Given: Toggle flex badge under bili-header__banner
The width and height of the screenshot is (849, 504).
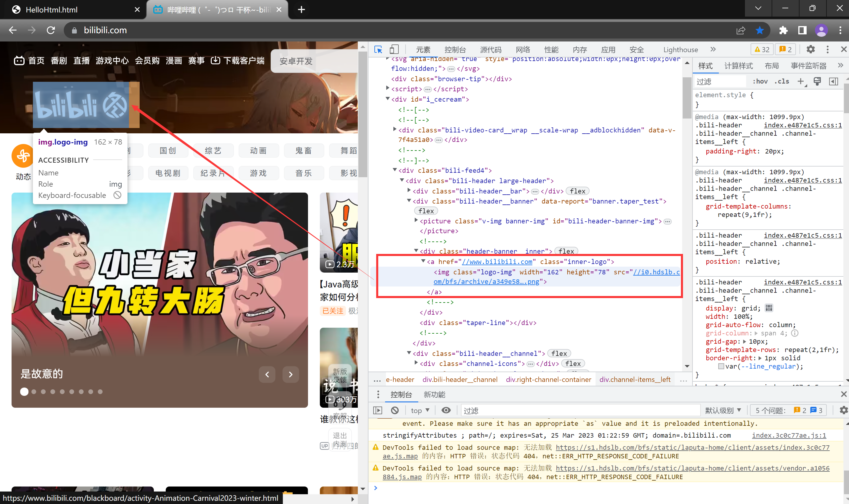Looking at the screenshot, I should (x=426, y=211).
